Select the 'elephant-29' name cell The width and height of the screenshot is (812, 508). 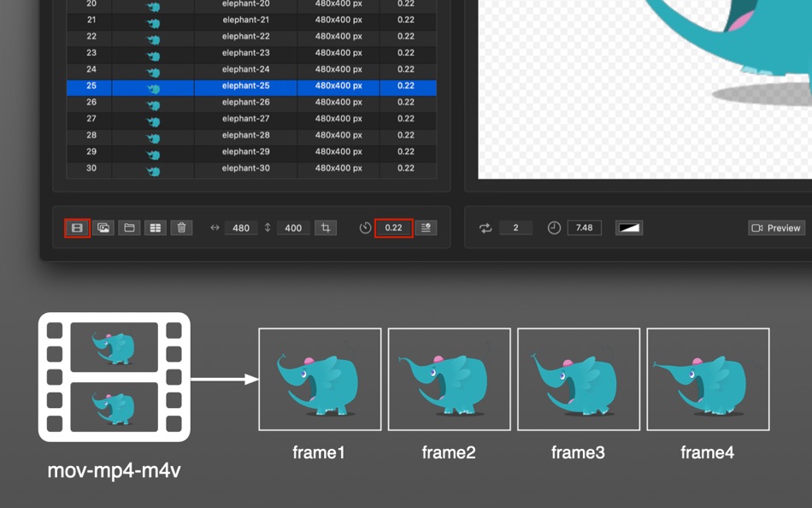[x=246, y=152]
